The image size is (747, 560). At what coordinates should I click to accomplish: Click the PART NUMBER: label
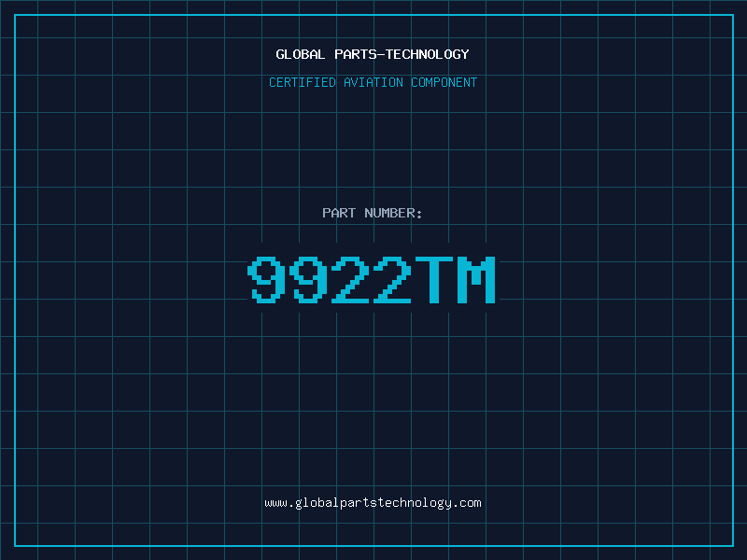click(372, 213)
